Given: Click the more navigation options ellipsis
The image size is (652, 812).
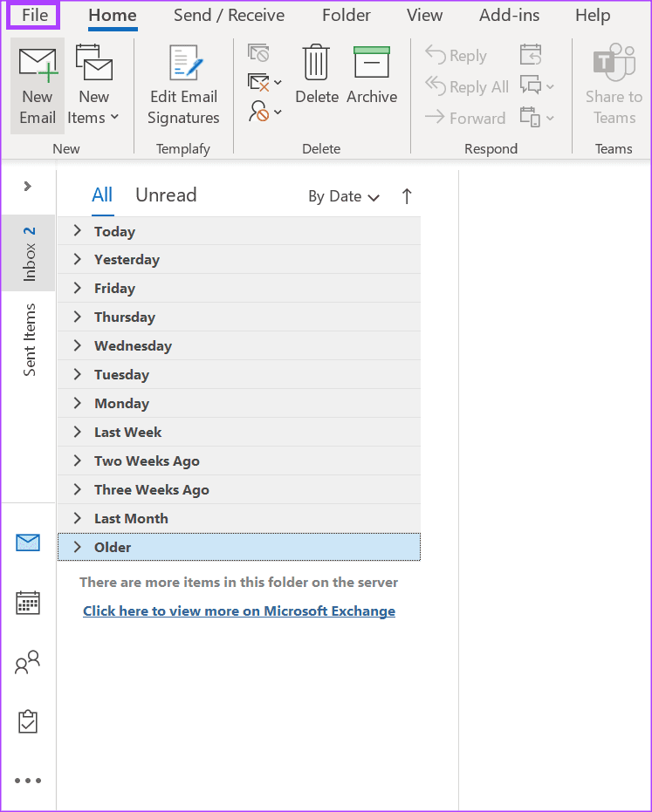Looking at the screenshot, I should 28,781.
